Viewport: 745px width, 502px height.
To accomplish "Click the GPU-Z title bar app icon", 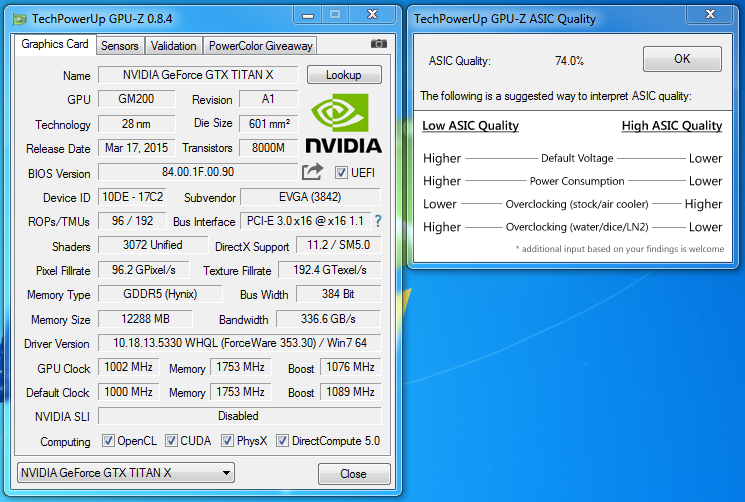I will click(x=19, y=19).
